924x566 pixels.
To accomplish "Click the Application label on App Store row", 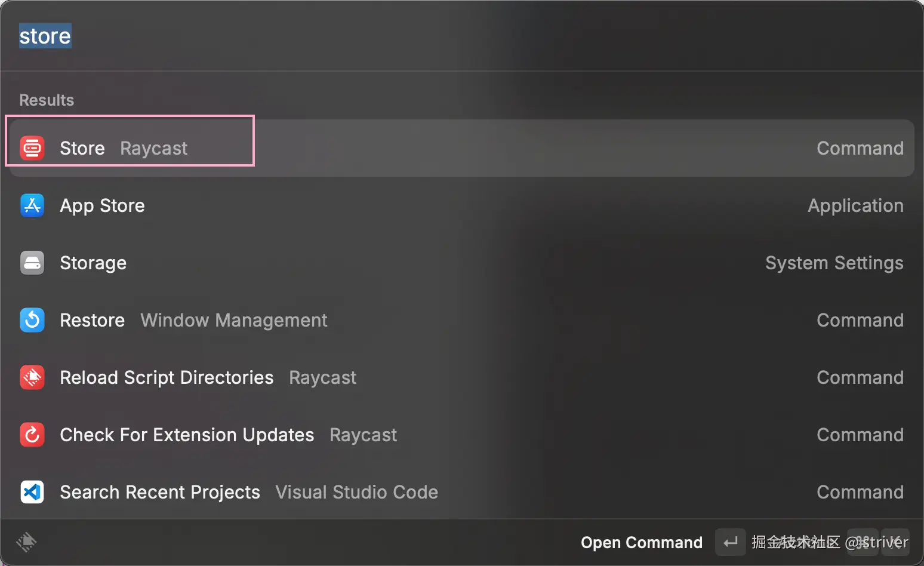I will coord(855,205).
